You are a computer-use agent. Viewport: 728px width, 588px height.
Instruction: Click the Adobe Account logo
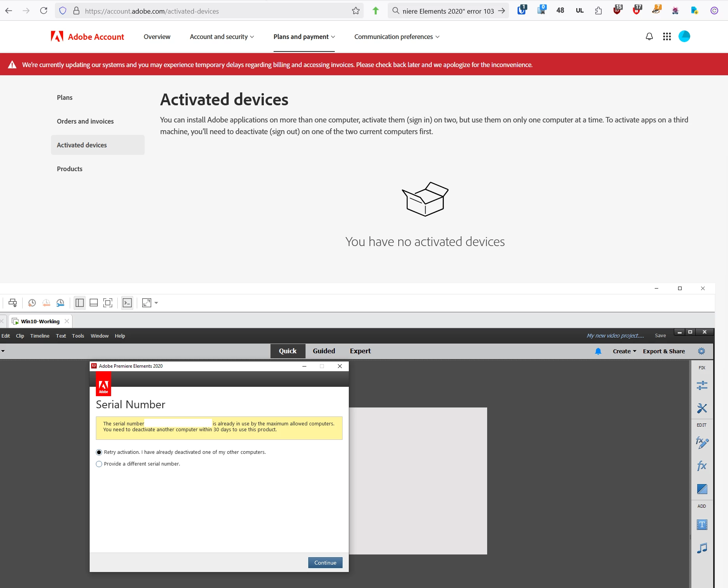87,37
